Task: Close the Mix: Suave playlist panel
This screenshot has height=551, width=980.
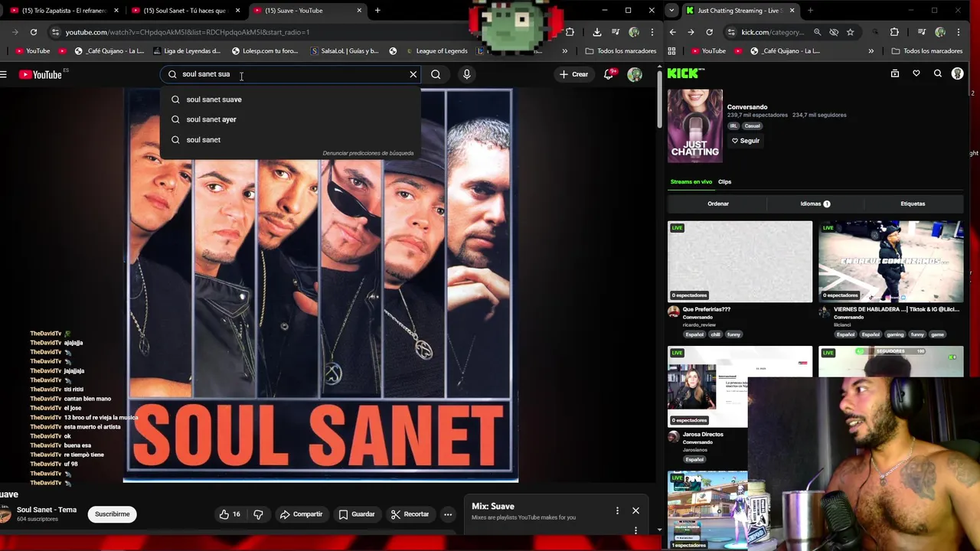Action: click(x=635, y=510)
